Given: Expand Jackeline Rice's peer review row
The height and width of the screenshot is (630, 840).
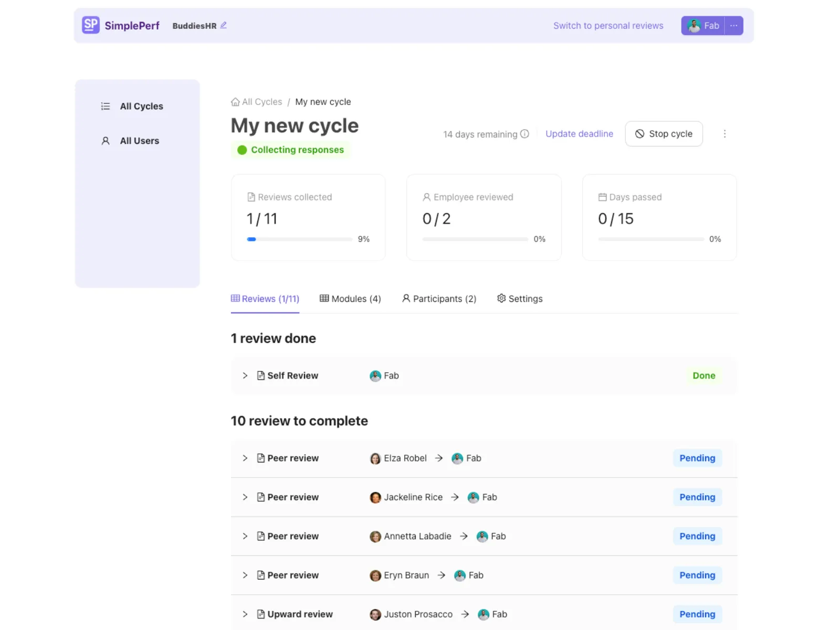Looking at the screenshot, I should coord(245,497).
